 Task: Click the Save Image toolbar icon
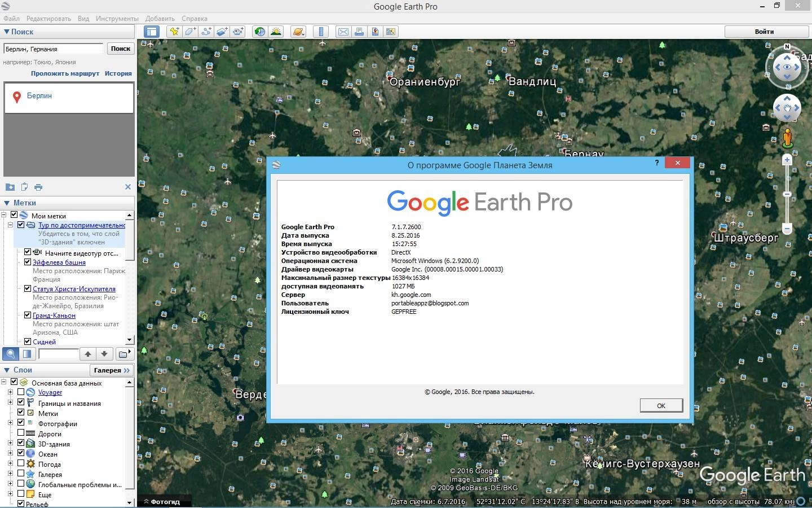375,32
